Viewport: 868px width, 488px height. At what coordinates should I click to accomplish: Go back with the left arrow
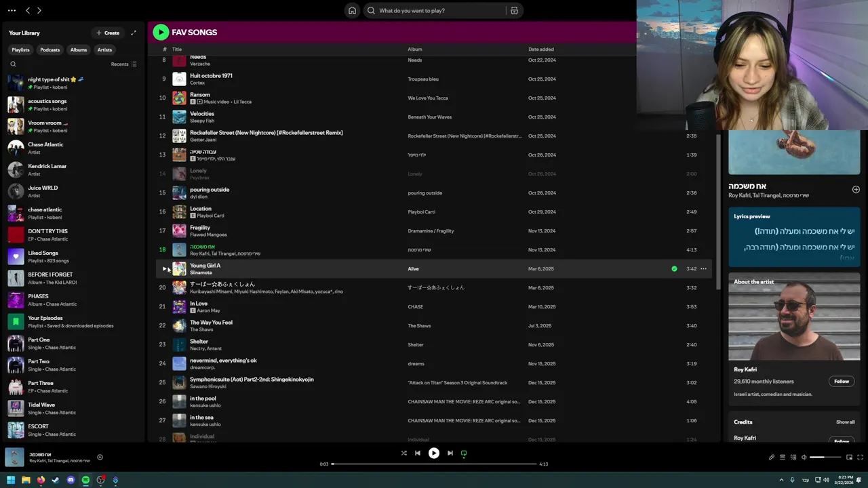click(x=28, y=10)
